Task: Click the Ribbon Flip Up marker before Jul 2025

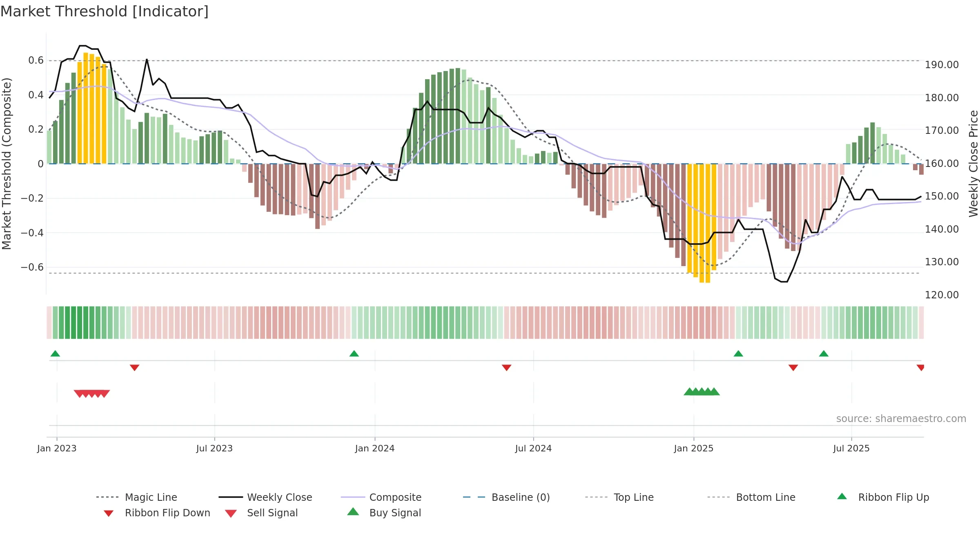Action: [x=824, y=353]
